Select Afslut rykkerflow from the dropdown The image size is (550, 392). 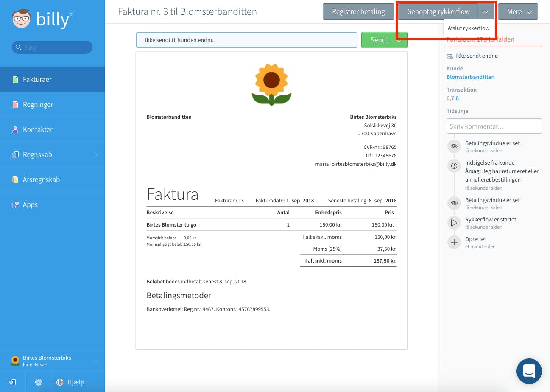tap(469, 28)
